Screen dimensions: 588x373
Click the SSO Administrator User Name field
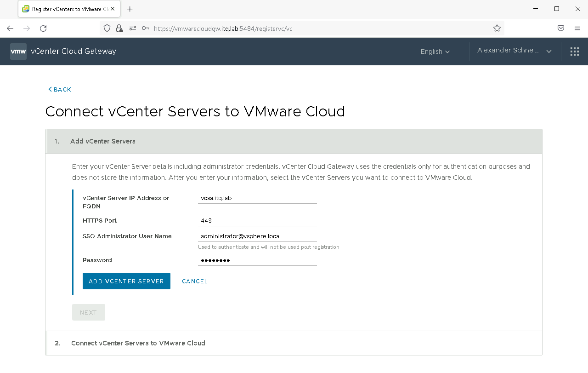pyautogui.click(x=257, y=236)
